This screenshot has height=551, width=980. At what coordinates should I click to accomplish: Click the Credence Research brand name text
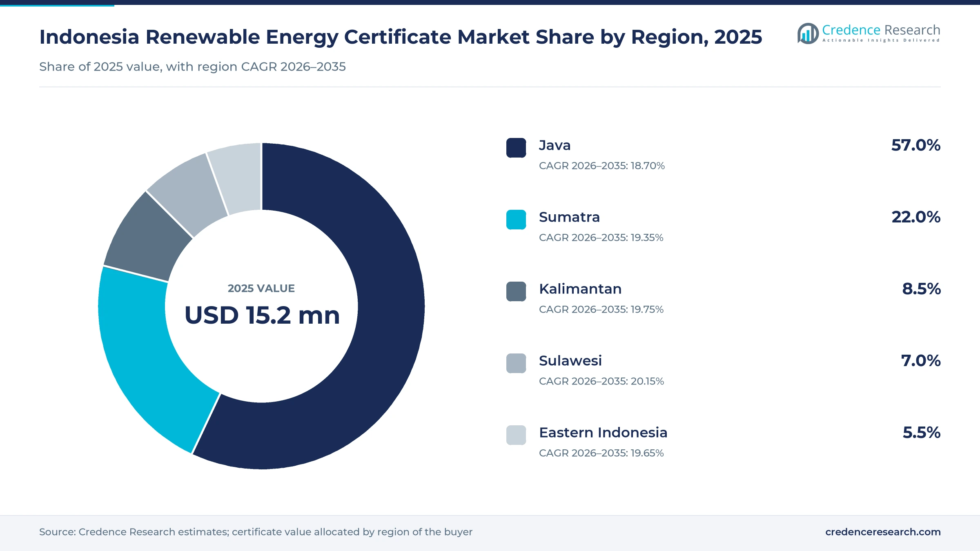pos(881,30)
